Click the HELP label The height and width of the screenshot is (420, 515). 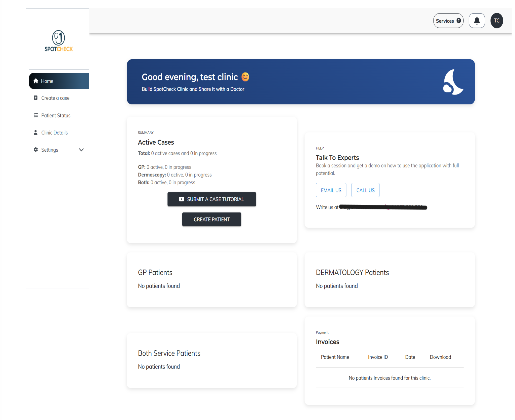320,148
